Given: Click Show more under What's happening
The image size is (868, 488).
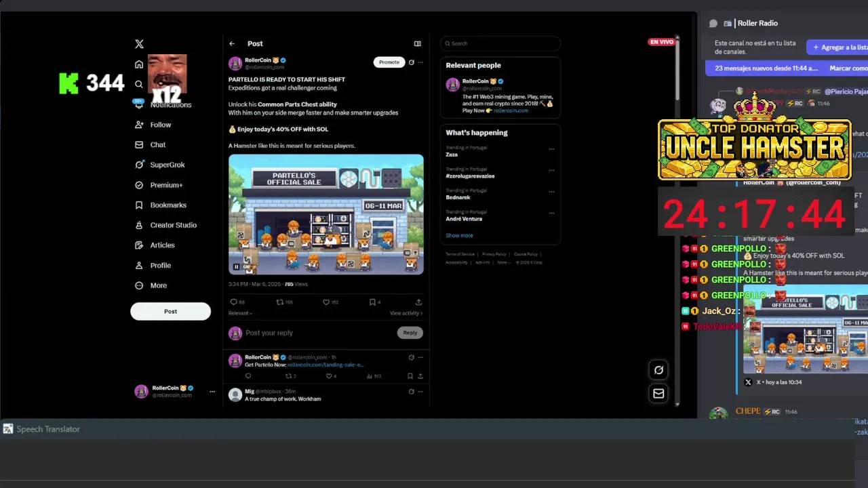Looking at the screenshot, I should [x=459, y=235].
